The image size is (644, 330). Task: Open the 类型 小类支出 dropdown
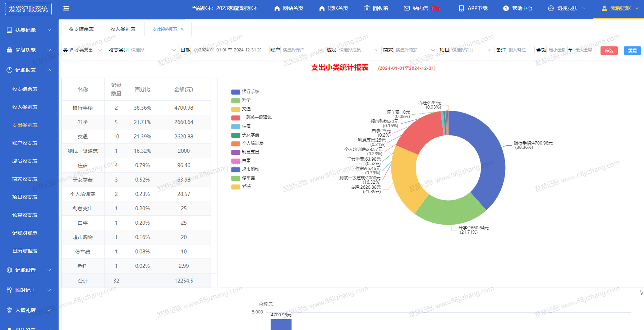click(x=89, y=50)
